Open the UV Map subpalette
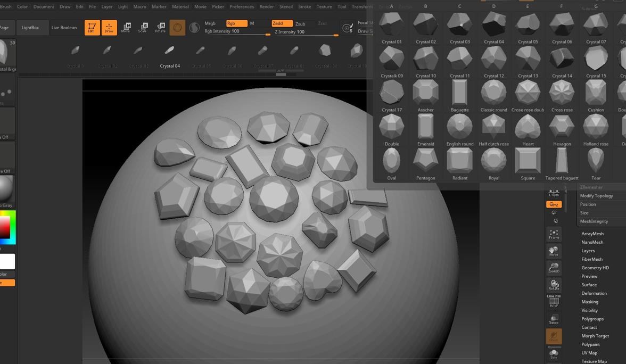The image size is (626, 364). (589, 353)
